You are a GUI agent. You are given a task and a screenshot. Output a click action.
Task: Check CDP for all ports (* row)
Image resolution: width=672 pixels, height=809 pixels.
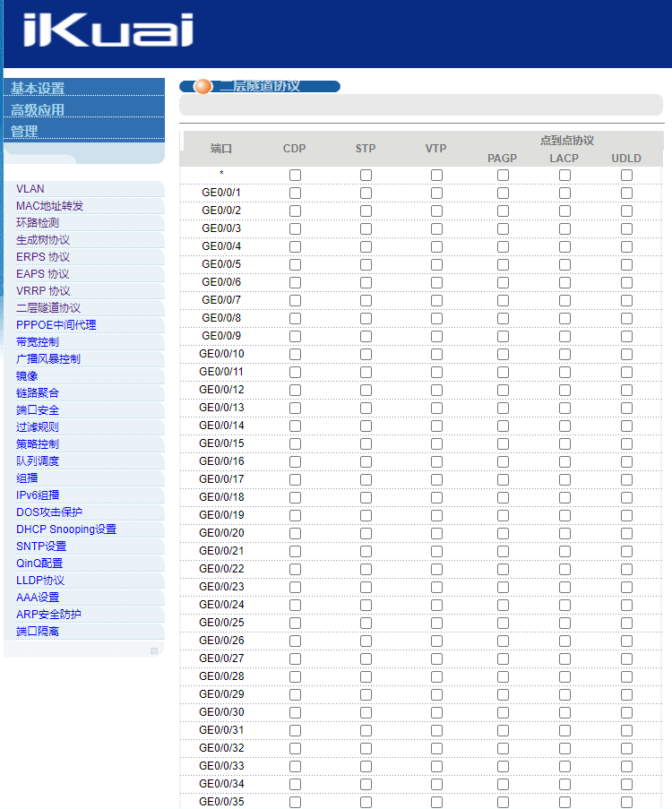click(x=295, y=176)
